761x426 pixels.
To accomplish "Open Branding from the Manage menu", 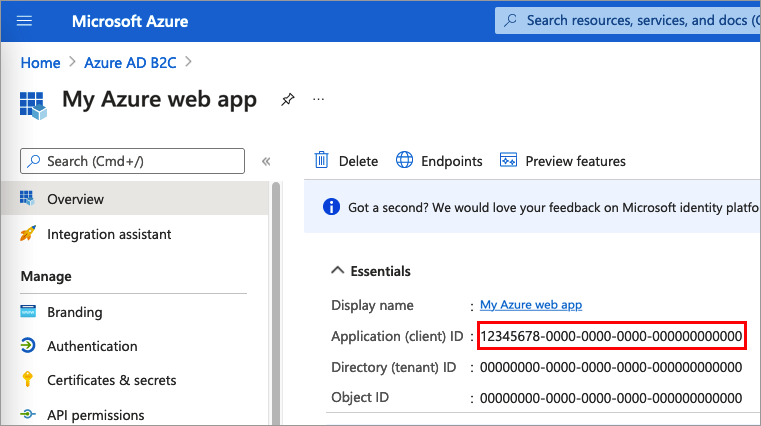I will [75, 311].
